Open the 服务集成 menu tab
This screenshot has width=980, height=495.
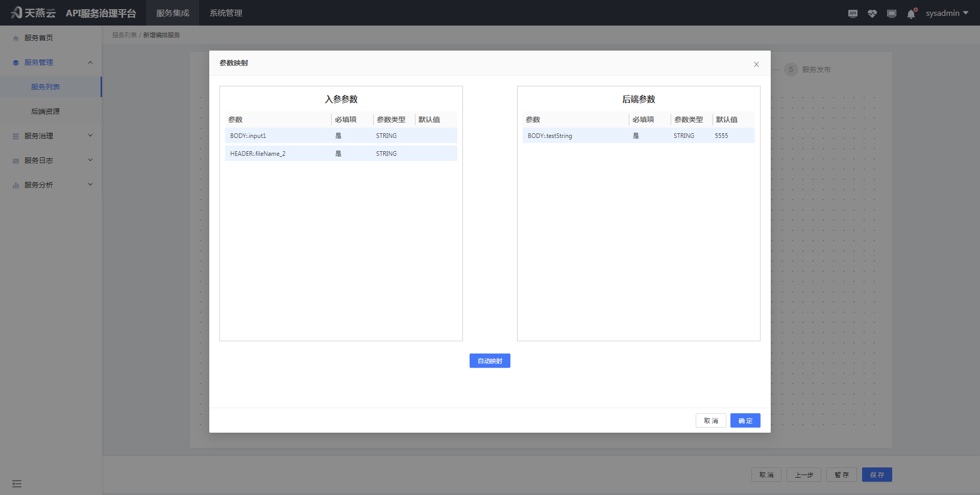click(173, 13)
